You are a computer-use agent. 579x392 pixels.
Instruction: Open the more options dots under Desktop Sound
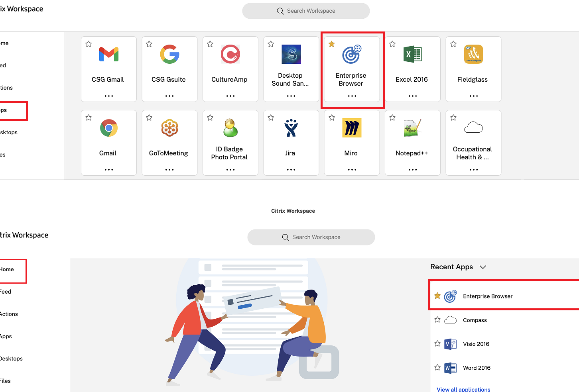click(291, 96)
